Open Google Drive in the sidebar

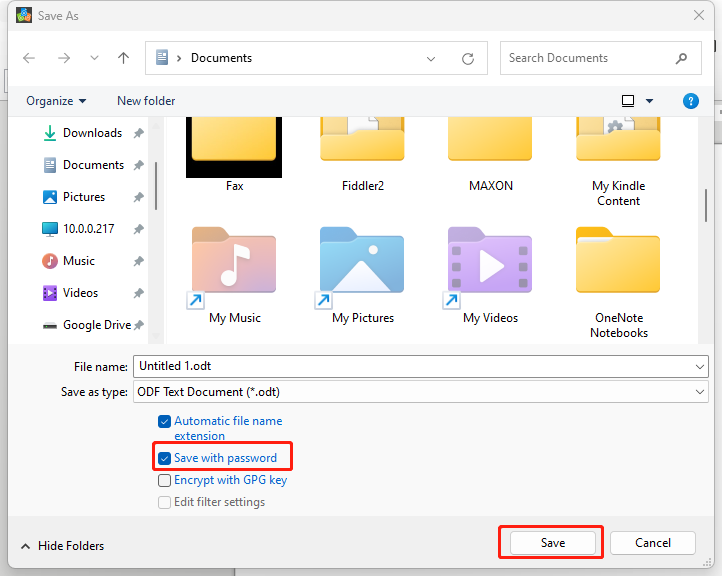tap(97, 325)
